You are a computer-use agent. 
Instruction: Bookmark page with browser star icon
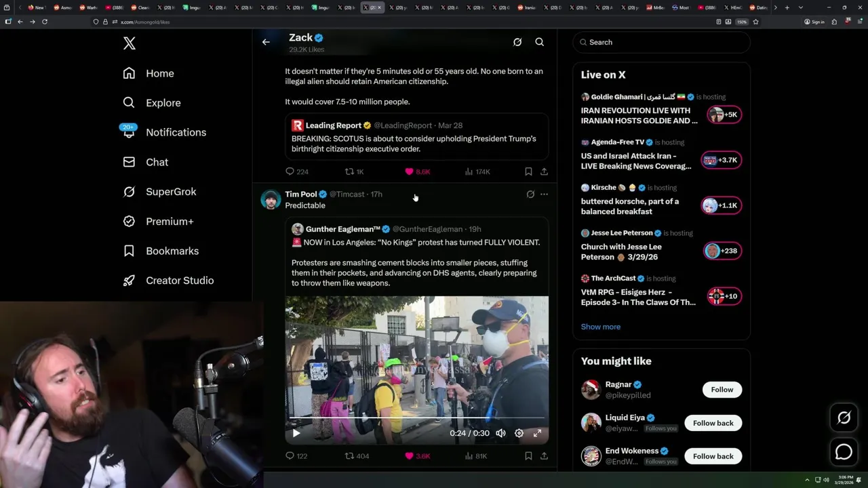point(755,22)
